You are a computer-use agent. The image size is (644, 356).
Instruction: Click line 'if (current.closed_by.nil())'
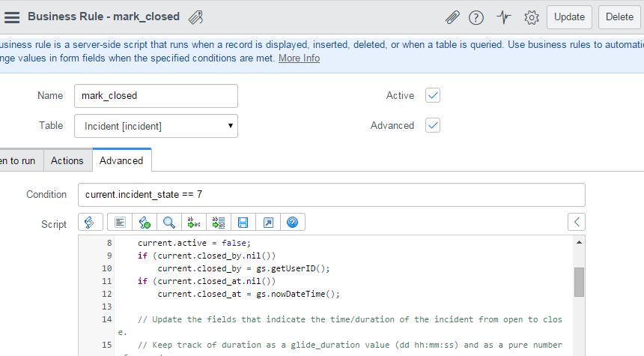(x=207, y=256)
